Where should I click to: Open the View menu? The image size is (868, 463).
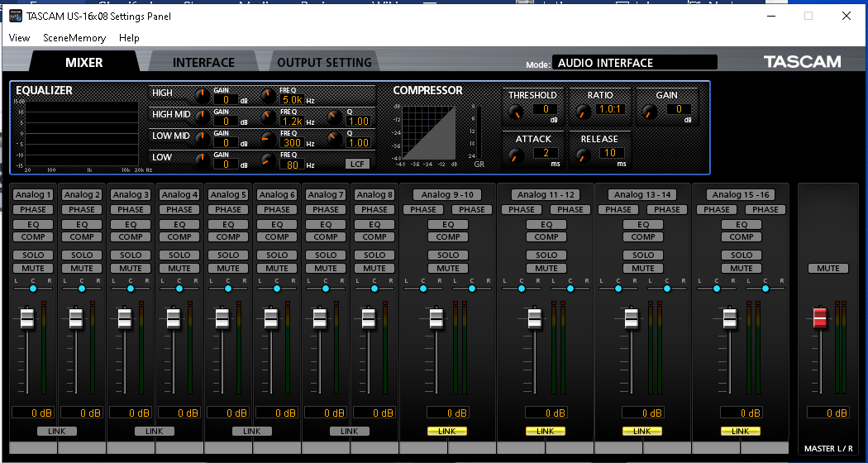tap(19, 38)
